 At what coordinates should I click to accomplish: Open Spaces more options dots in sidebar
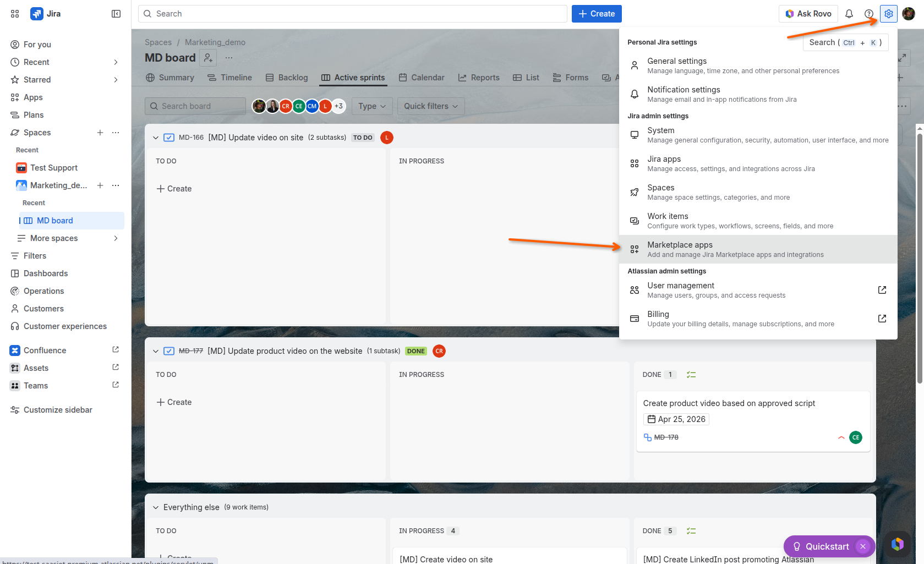(116, 133)
